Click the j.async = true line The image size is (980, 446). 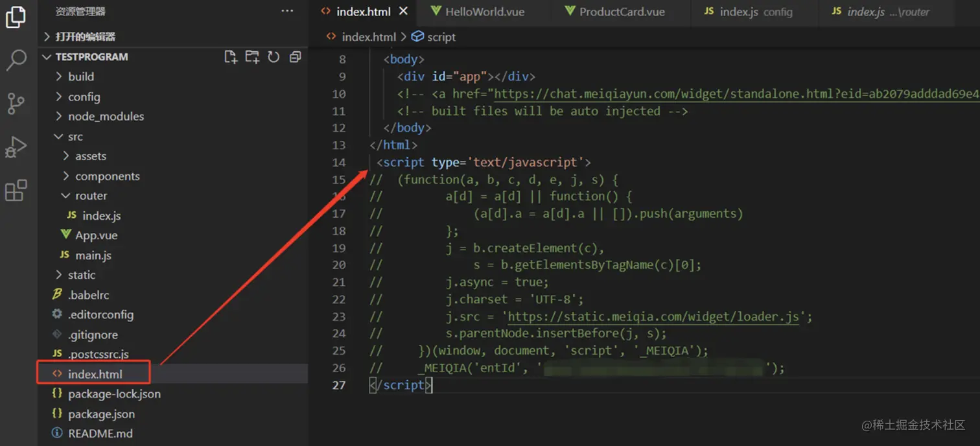click(x=497, y=283)
